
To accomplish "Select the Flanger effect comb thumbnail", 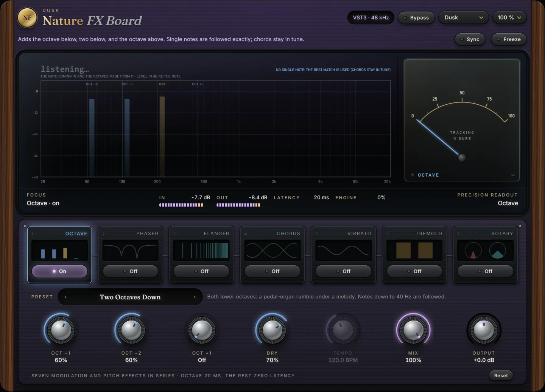I will click(x=201, y=251).
